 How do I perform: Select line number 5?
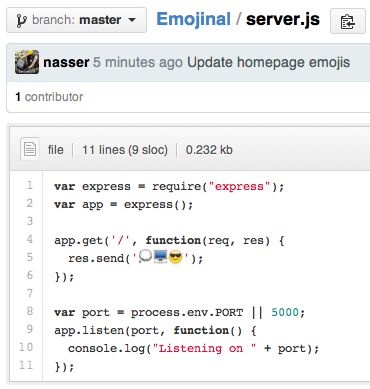coord(30,257)
